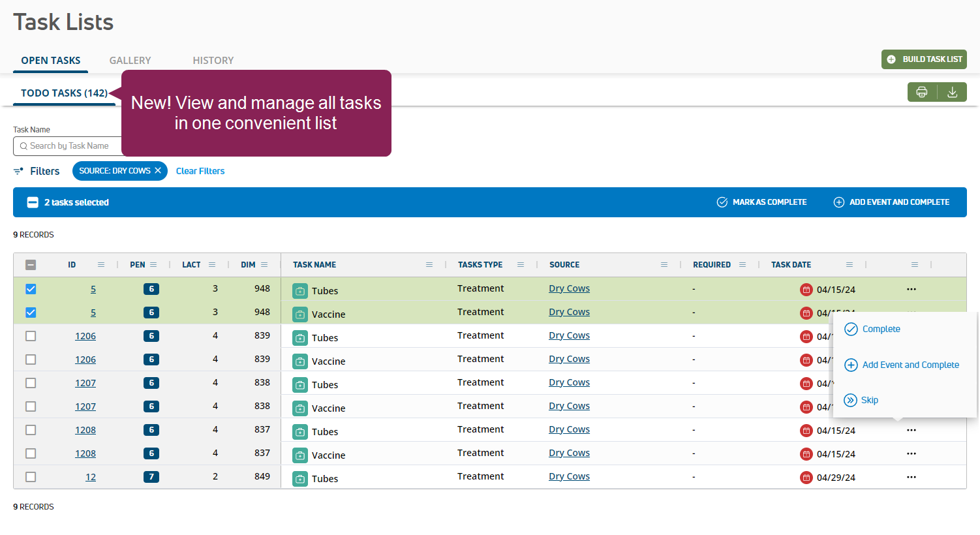Open the Filters icon panel
This screenshot has width=980, height=535.
18,171
